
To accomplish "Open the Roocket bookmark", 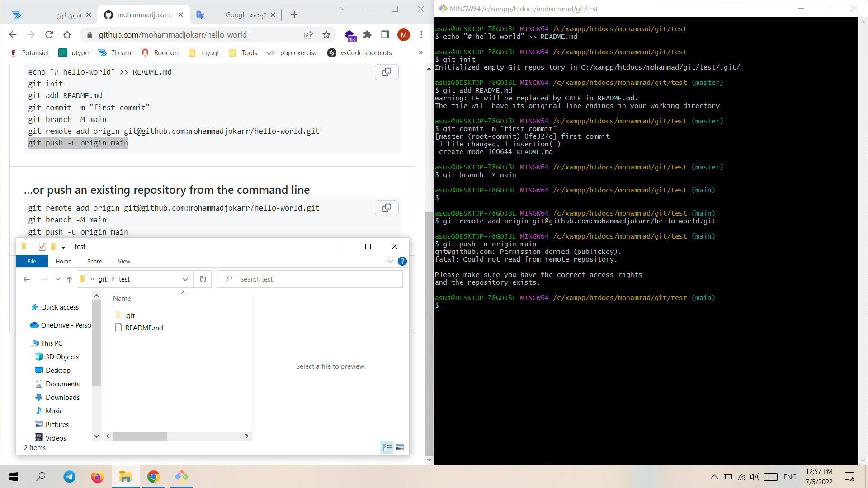I will 160,53.
